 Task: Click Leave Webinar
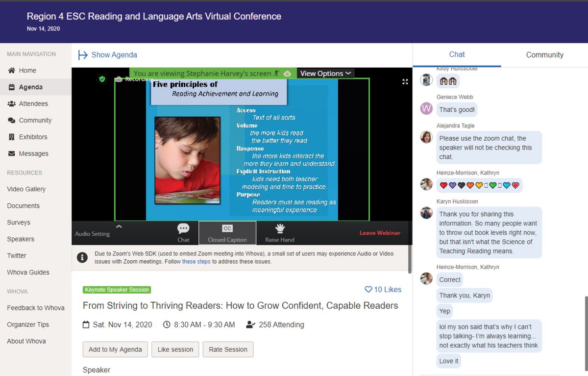[x=380, y=233]
